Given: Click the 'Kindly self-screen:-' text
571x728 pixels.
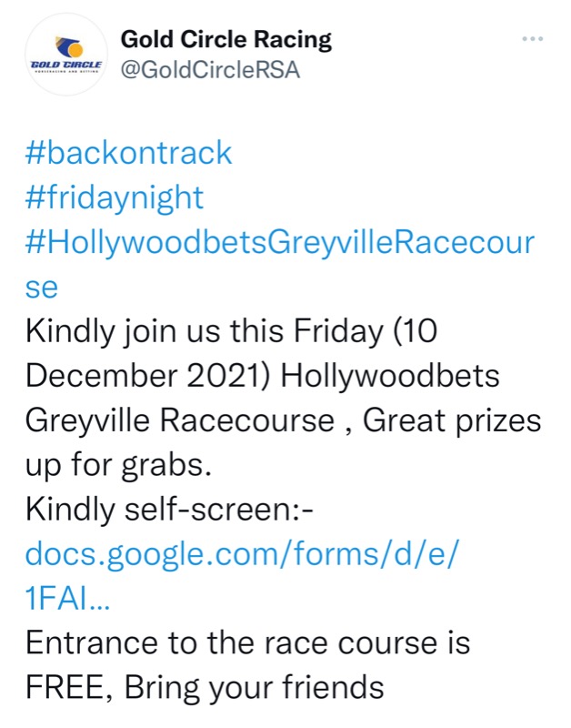Looking at the screenshot, I should 169,509.
